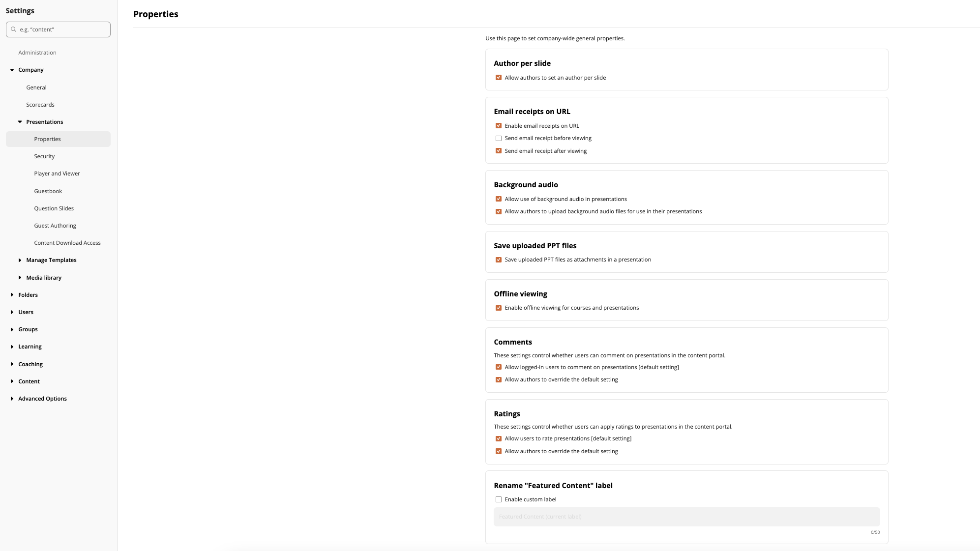Collapse the Company section
The width and height of the screenshot is (980, 551).
(12, 70)
